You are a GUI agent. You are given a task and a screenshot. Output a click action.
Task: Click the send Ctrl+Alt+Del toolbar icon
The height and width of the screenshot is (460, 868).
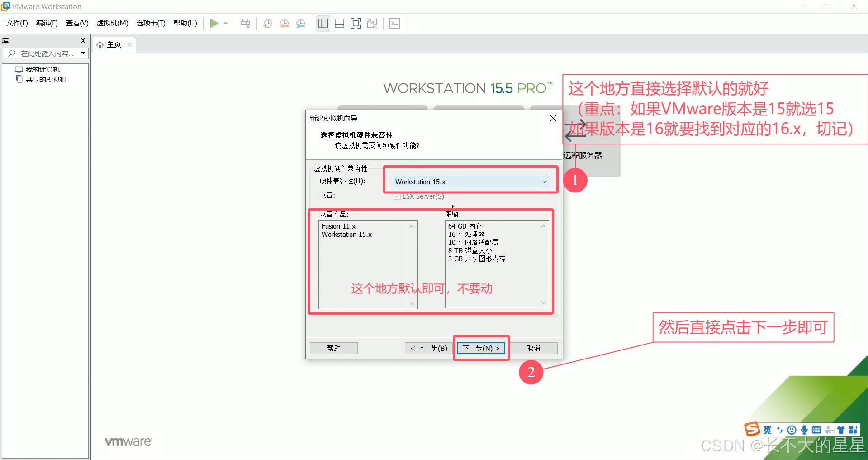(245, 23)
